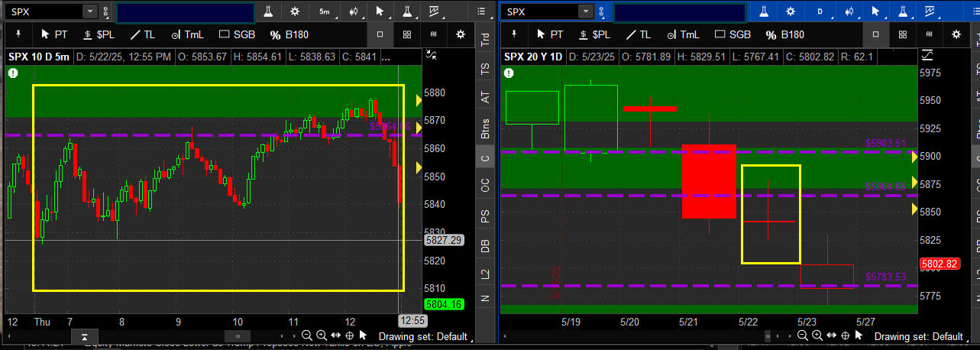Switch to the Btns side tab

click(485, 128)
